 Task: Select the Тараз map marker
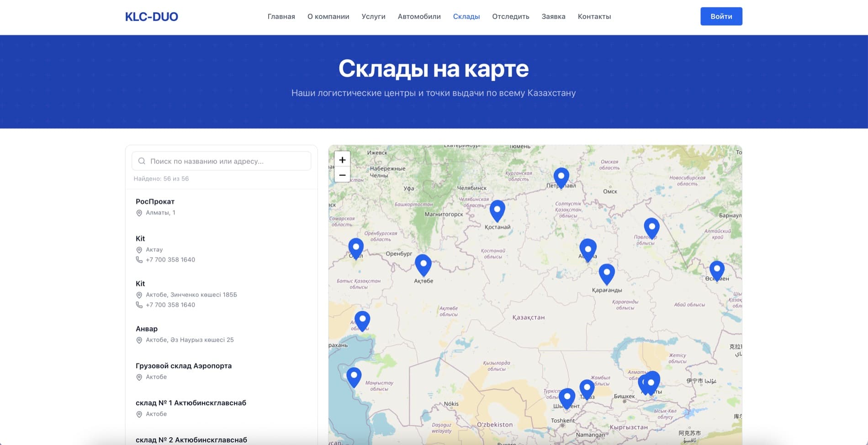click(x=587, y=390)
